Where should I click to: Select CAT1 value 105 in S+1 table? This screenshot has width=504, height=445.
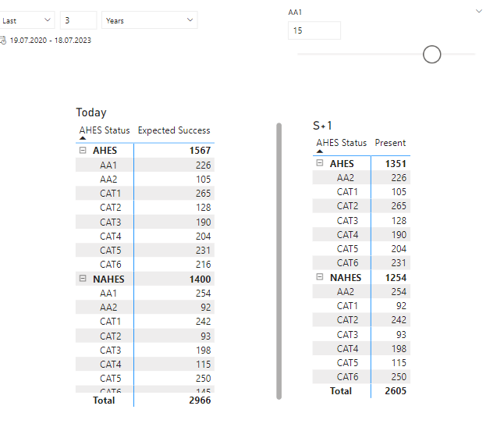pyautogui.click(x=399, y=192)
